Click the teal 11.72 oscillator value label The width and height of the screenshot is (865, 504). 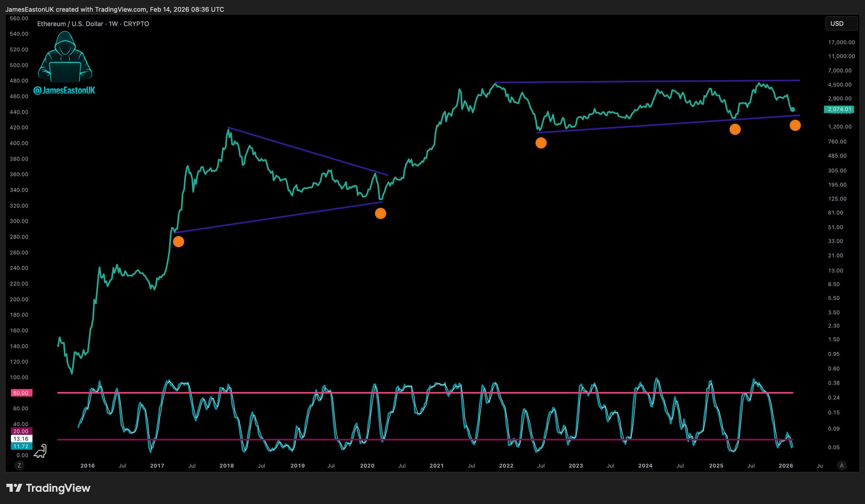click(x=21, y=446)
